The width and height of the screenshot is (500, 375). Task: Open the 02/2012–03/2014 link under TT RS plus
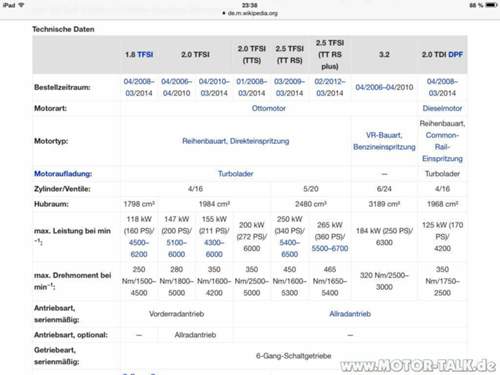(x=330, y=87)
